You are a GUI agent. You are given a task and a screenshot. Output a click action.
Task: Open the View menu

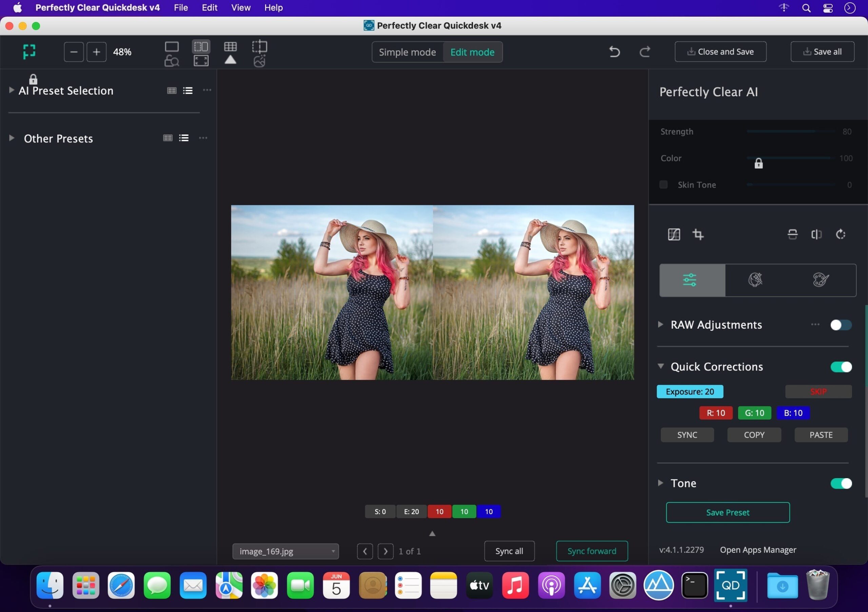(x=240, y=7)
